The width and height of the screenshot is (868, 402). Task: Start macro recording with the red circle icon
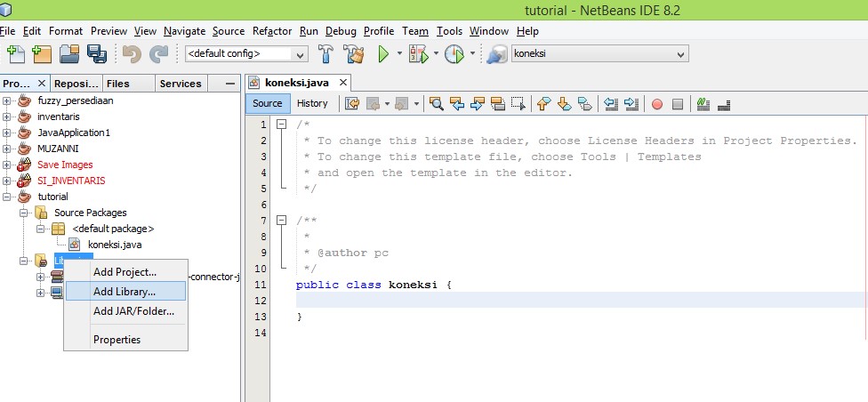point(657,103)
